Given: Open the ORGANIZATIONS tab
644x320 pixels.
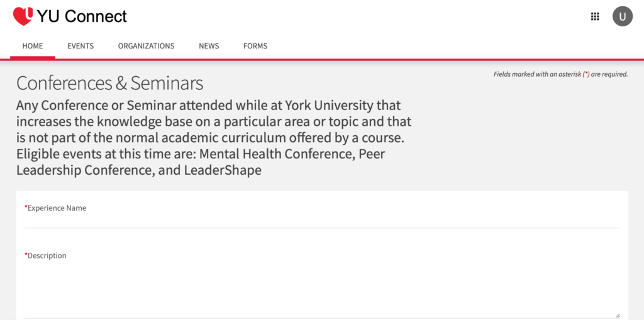Looking at the screenshot, I should (146, 46).
